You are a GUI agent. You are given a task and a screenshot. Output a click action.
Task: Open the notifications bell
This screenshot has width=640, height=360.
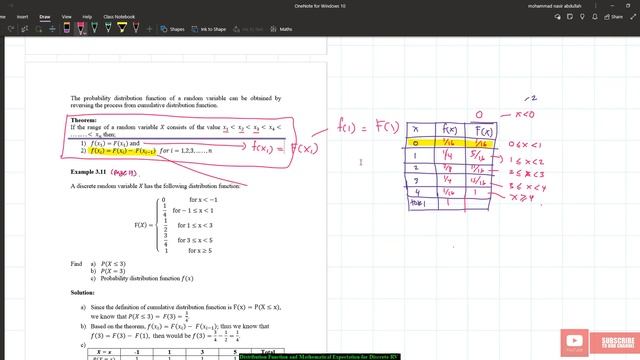click(595, 17)
